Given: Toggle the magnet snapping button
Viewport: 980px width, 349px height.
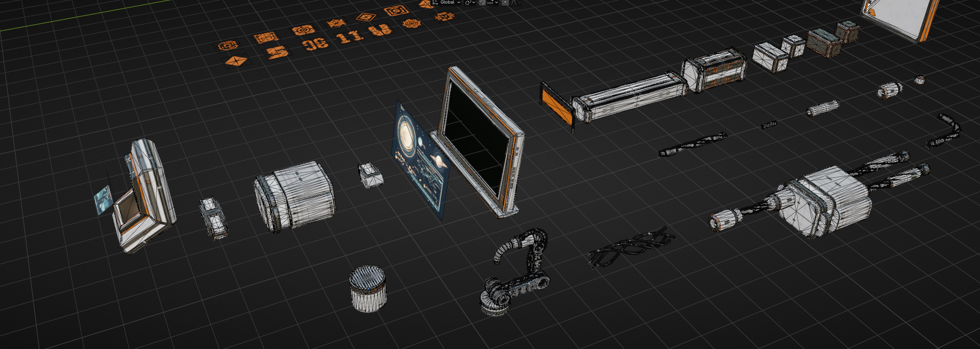Looking at the screenshot, I should pos(482,2).
